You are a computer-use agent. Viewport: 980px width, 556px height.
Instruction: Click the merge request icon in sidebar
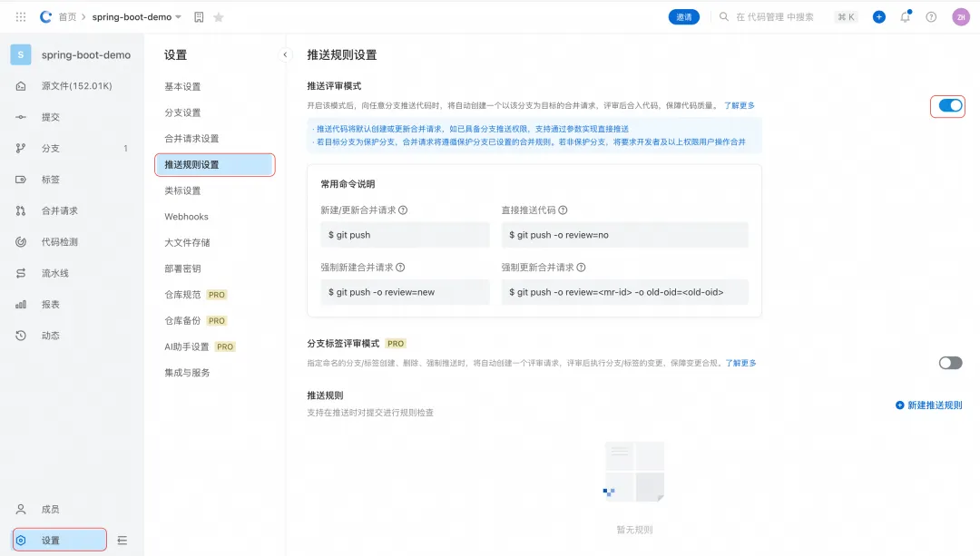(21, 210)
